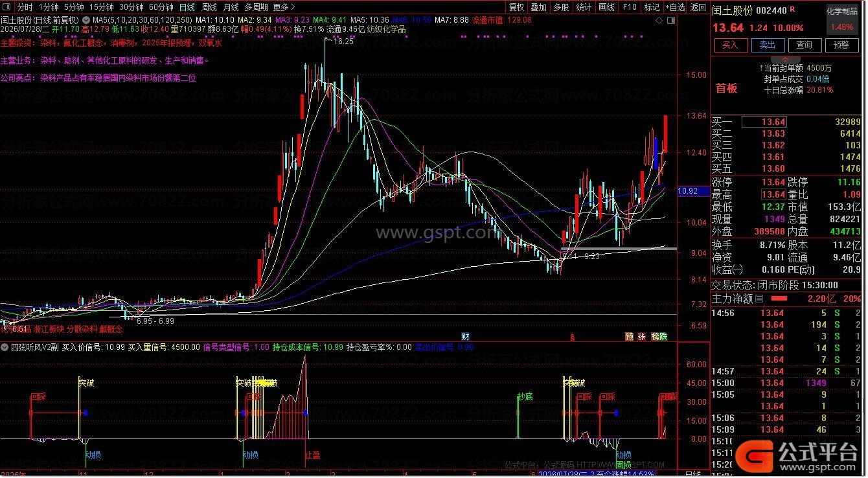Click the 抄底 signal marker in the sub-chart
The width and height of the screenshot is (868, 478).
tap(525, 396)
